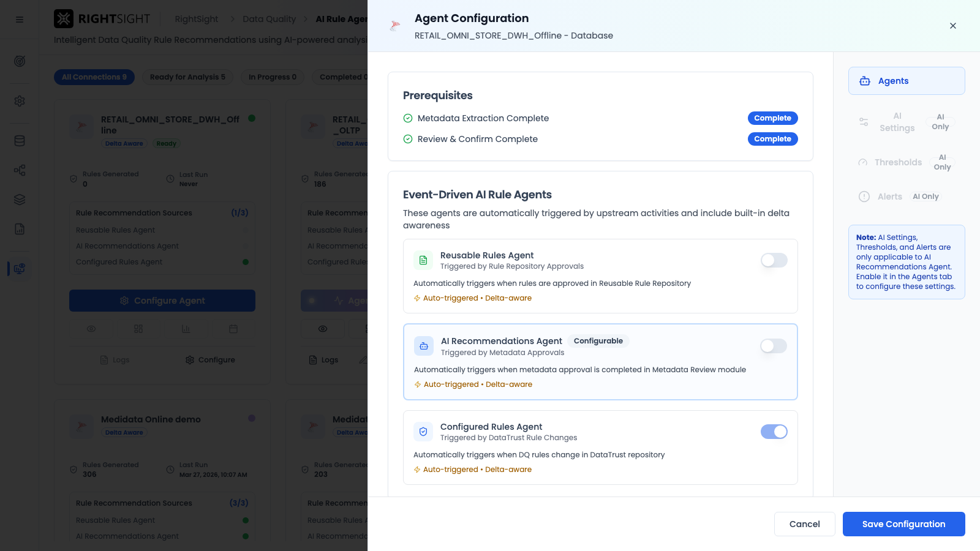This screenshot has width=980, height=551.
Task: Click the bar chart icon on first card
Action: pos(186,329)
